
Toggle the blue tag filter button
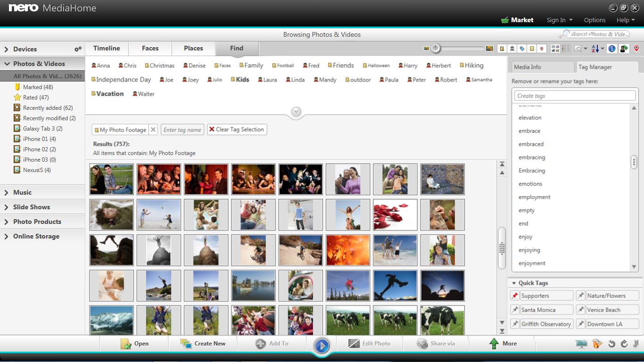pos(522,49)
